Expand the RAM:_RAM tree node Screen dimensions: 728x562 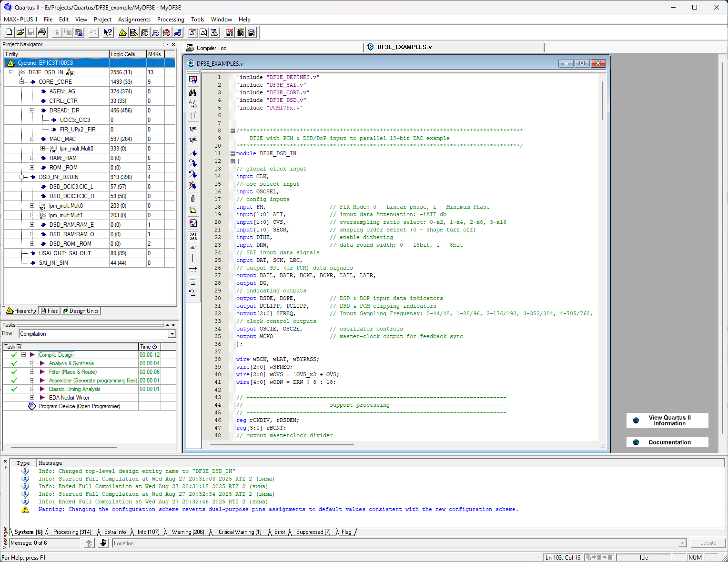click(x=32, y=158)
